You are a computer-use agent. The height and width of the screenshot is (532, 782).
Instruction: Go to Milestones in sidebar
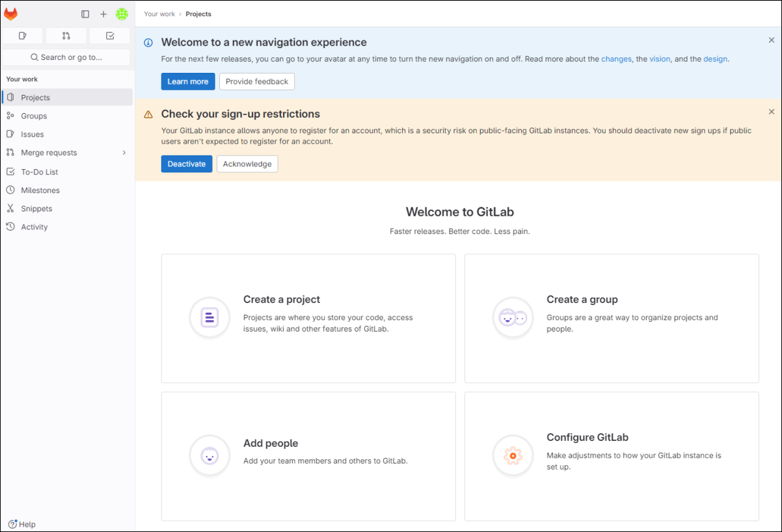tap(40, 191)
